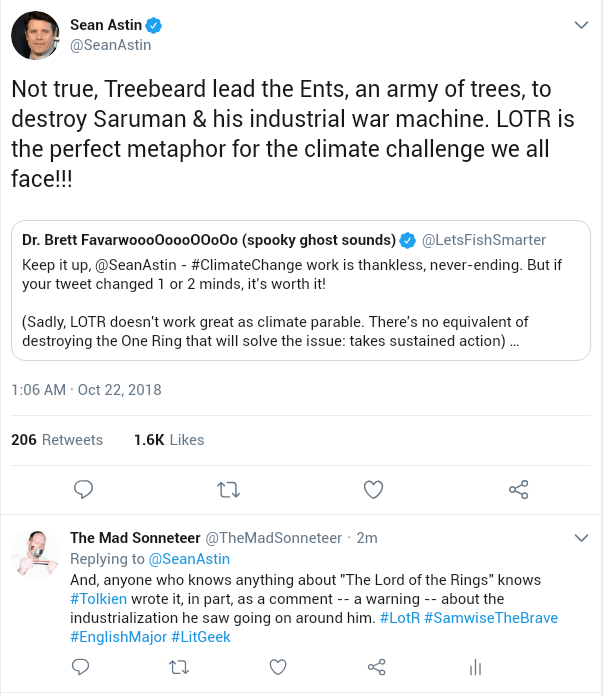The width and height of the screenshot is (603, 696).
Task: Reply to Sean Astin's tweet
Action: point(84,489)
